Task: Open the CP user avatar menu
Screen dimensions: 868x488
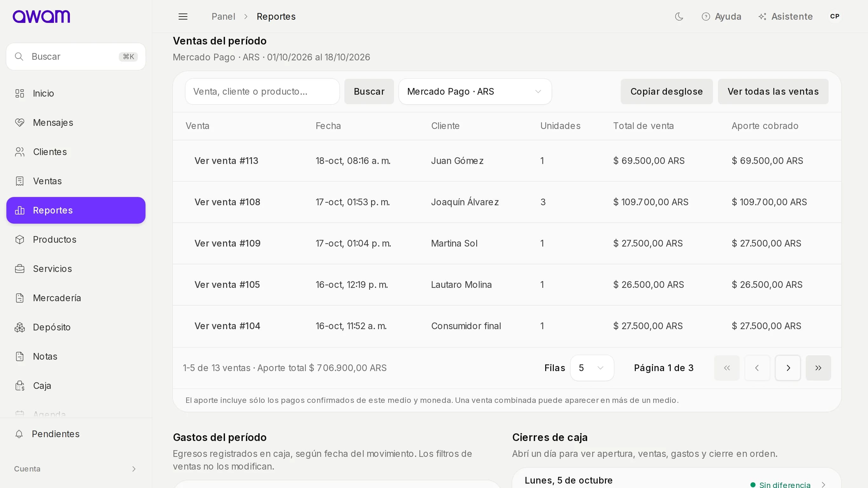Action: click(x=834, y=16)
